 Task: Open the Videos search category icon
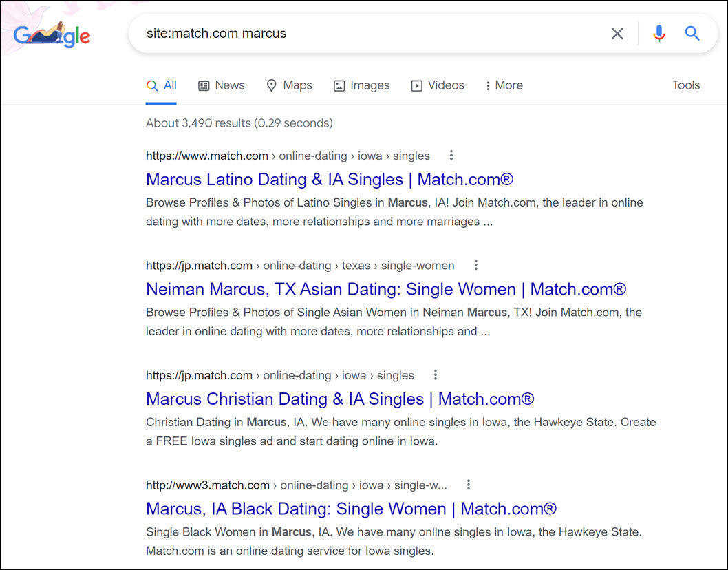coord(416,85)
